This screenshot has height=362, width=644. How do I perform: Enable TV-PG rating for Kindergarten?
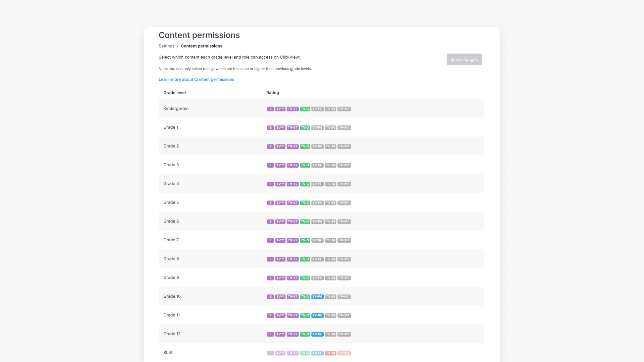pyautogui.click(x=317, y=109)
